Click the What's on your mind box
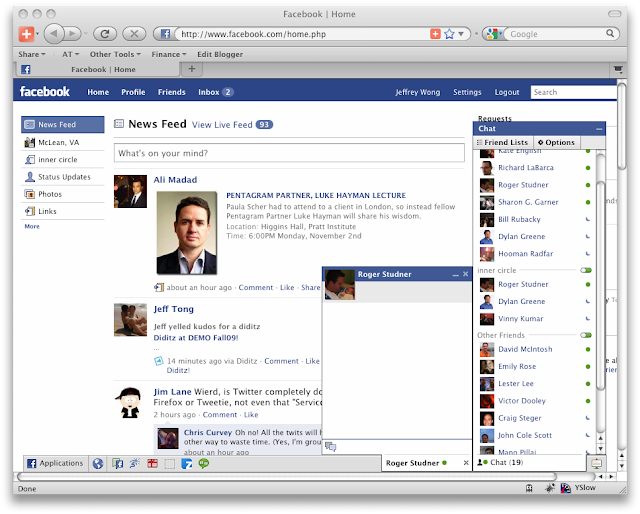The height and width of the screenshot is (514, 640). point(289,153)
